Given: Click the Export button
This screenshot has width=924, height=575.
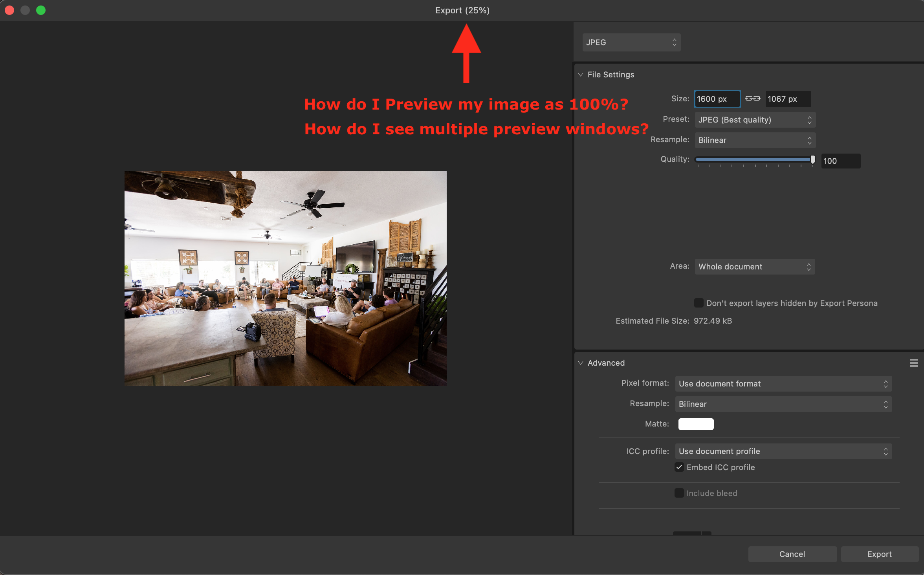Looking at the screenshot, I should pyautogui.click(x=879, y=554).
